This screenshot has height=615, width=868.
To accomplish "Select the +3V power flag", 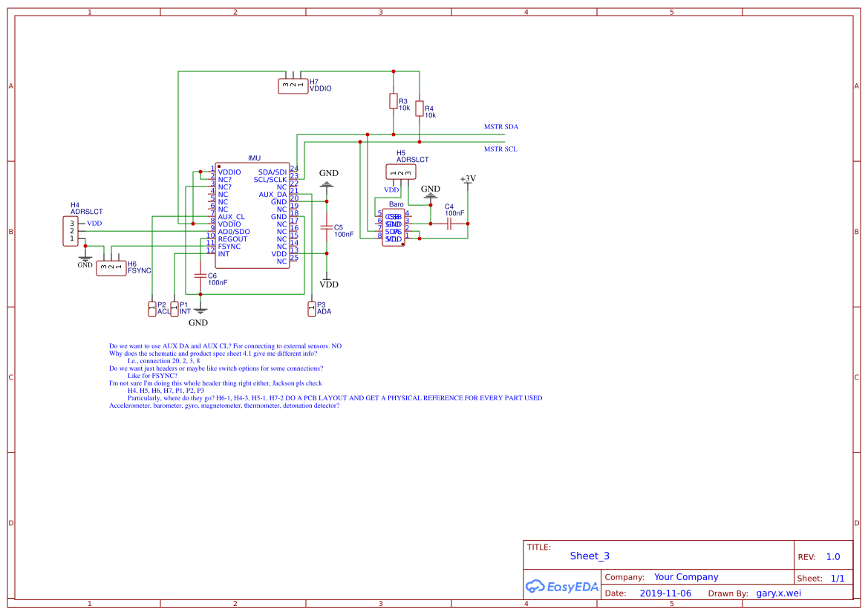I will click(467, 180).
